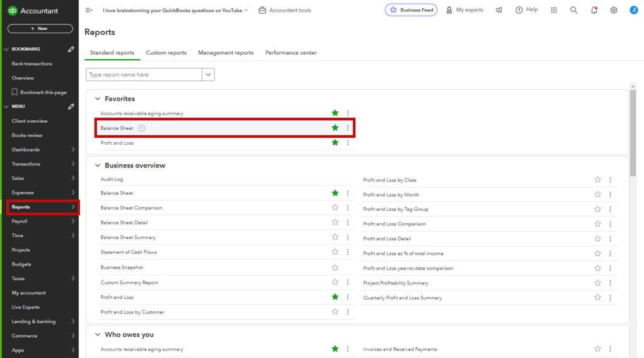
Task: Click the Balance Sheet info help icon
Action: click(142, 128)
